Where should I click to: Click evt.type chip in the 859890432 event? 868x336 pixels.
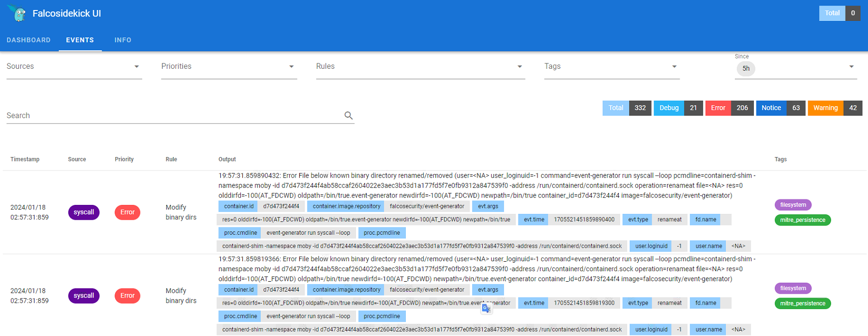click(x=638, y=220)
